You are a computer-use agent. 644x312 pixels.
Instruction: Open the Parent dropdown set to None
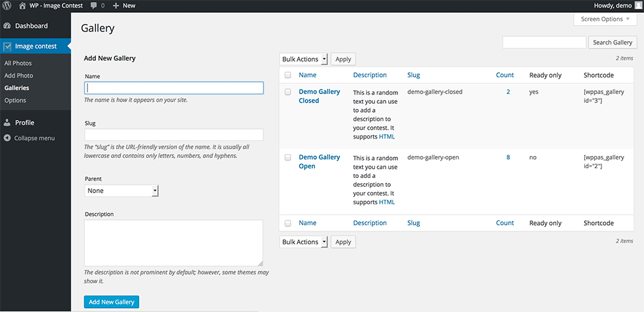pos(122,191)
